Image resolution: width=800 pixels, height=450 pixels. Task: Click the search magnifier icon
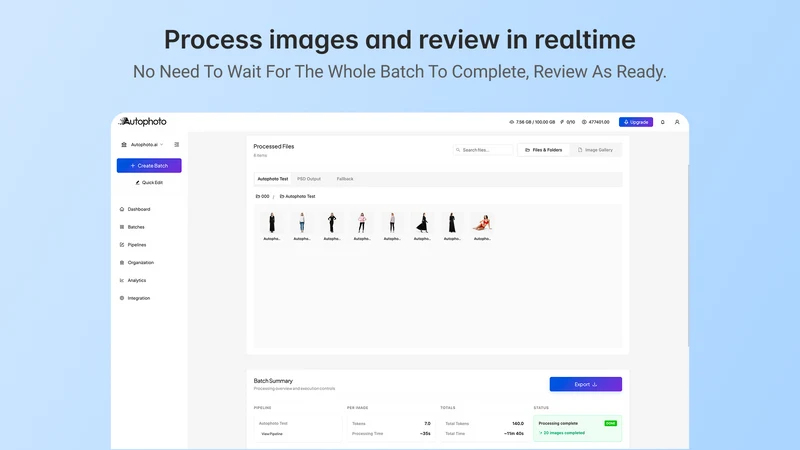pyautogui.click(x=458, y=150)
